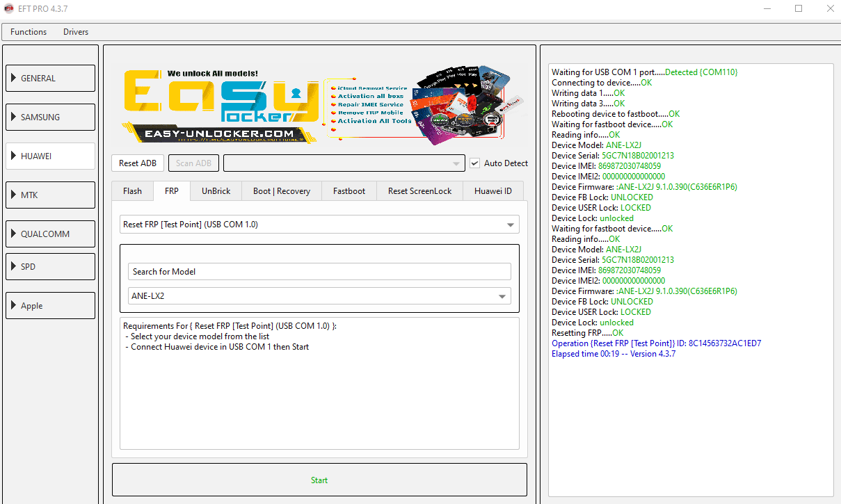Click the disabled Scan ADB button

(193, 163)
